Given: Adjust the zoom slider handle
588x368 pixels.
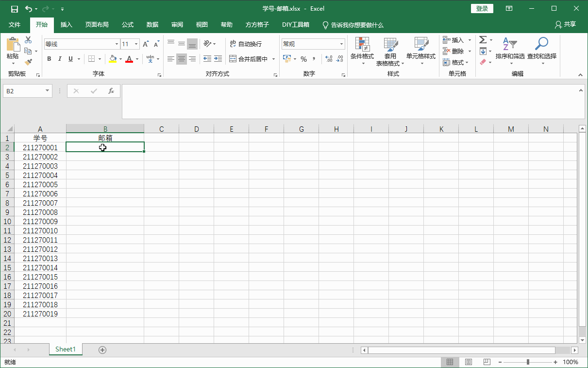Looking at the screenshot, I should click(x=528, y=362).
